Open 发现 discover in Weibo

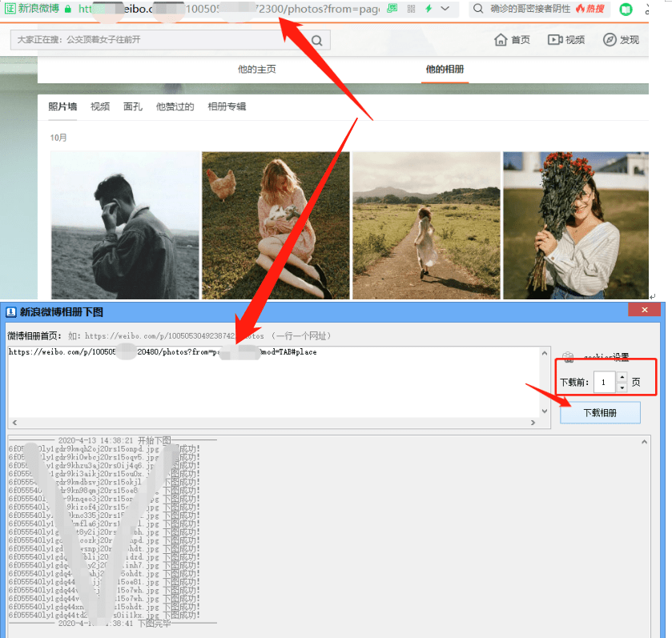tap(621, 40)
